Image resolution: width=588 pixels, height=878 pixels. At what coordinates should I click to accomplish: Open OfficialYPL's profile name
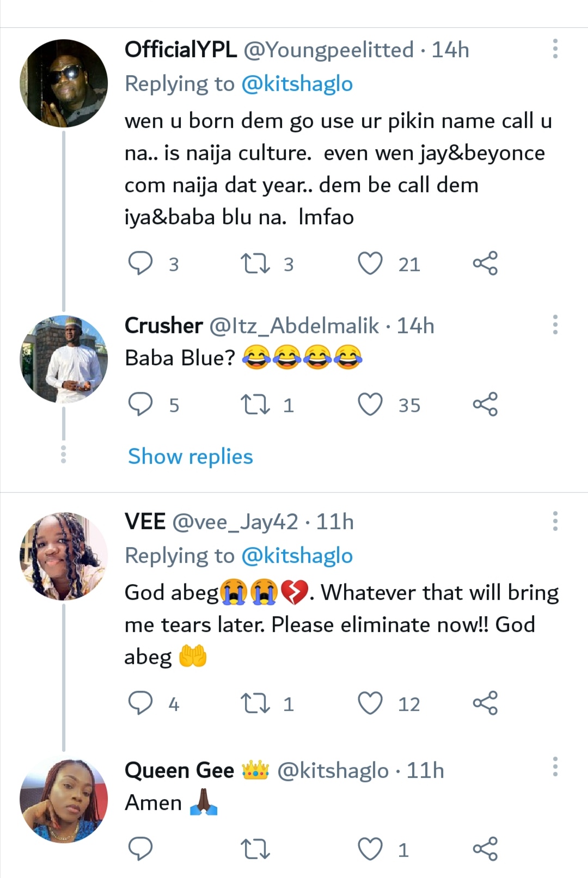point(180,50)
